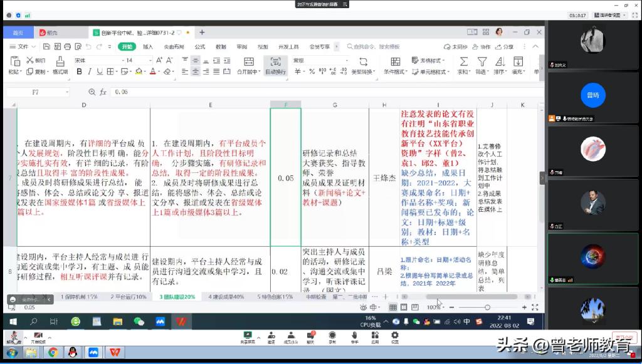
Task: Click the Italic formatting icon
Action: point(90,72)
